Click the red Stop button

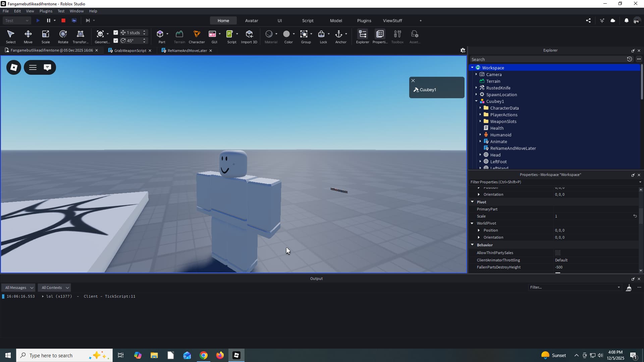(x=63, y=20)
